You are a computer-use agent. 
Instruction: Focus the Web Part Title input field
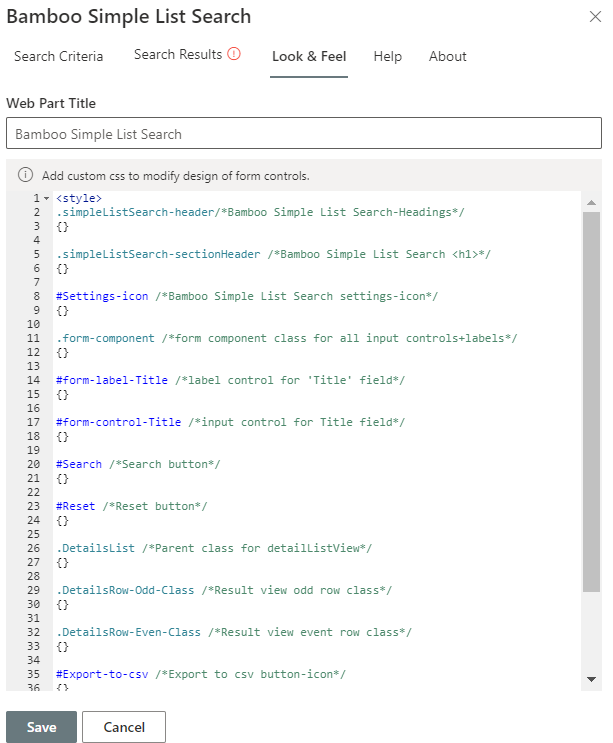304,134
